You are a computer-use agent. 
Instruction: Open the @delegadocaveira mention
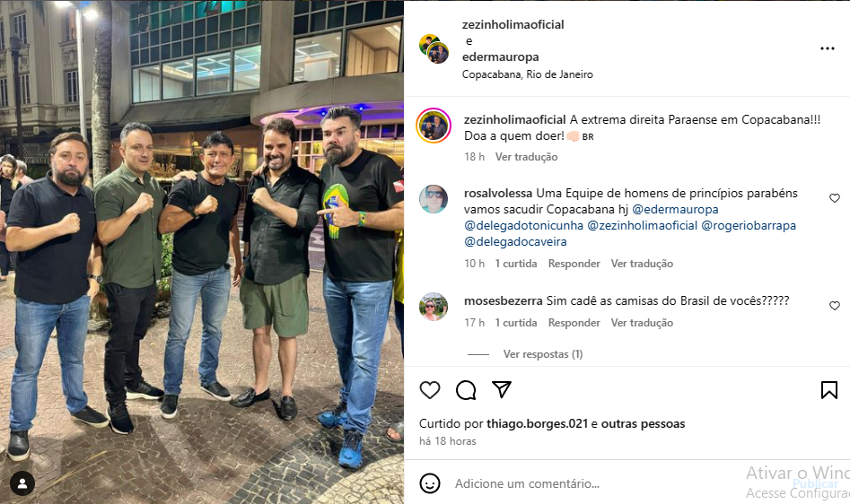pos(515,241)
